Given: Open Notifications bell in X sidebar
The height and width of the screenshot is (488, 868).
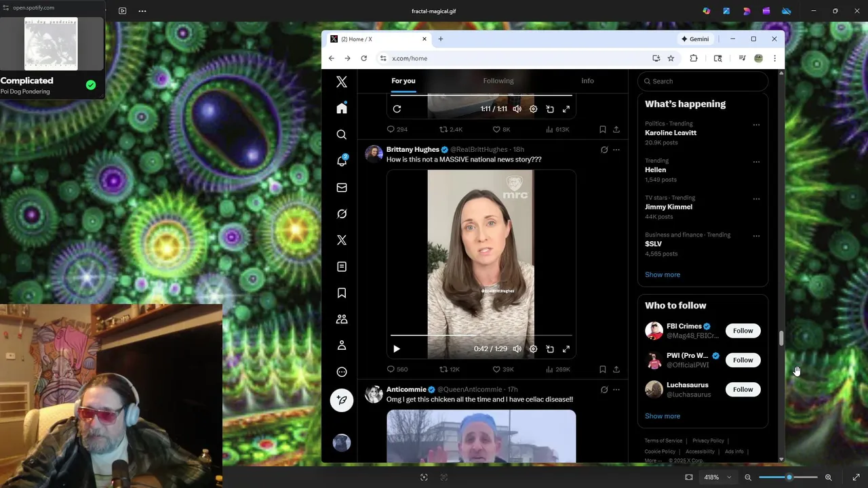Looking at the screenshot, I should (x=342, y=161).
